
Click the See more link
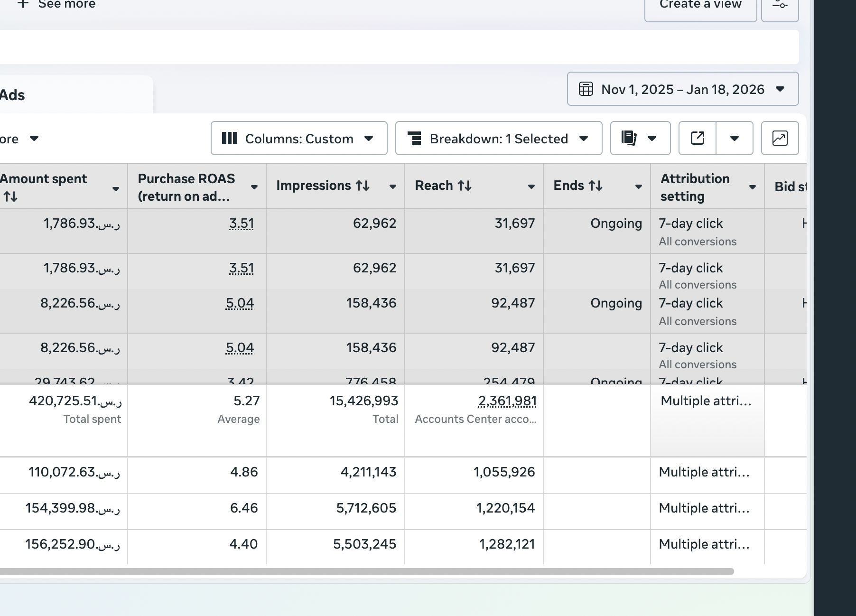(x=66, y=4)
